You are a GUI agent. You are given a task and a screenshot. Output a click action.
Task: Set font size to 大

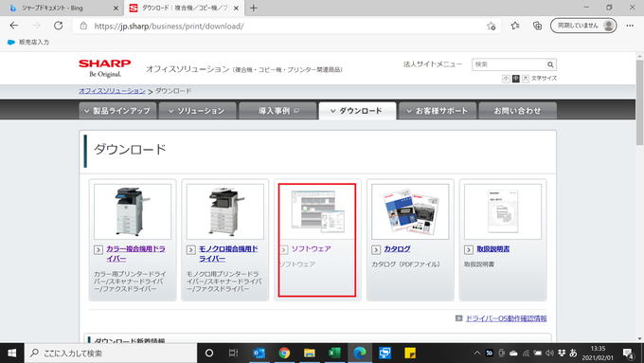(526, 78)
